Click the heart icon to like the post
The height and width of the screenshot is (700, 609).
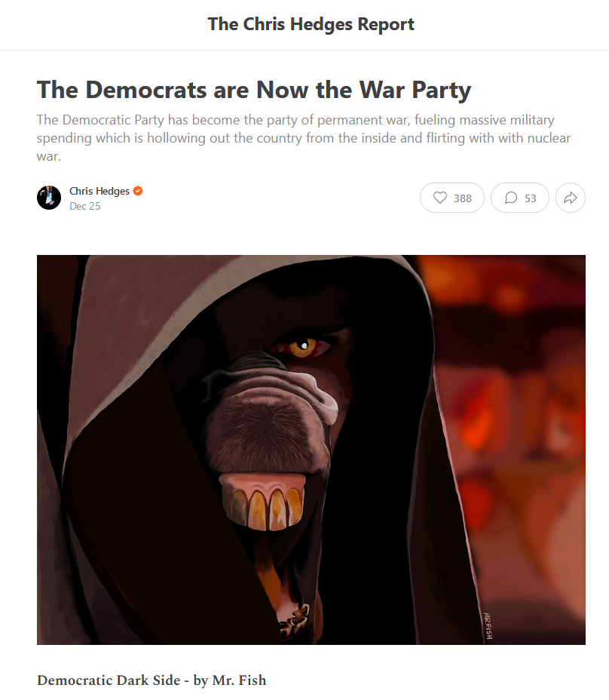coord(440,198)
